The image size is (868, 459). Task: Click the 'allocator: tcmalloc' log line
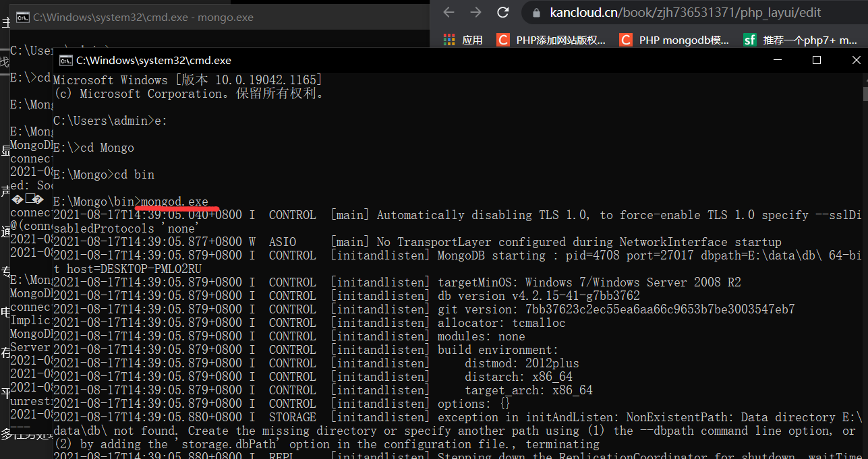pyautogui.click(x=310, y=323)
